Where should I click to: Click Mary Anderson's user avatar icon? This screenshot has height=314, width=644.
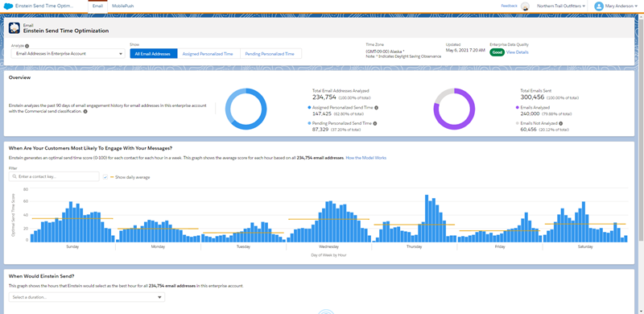point(598,6)
